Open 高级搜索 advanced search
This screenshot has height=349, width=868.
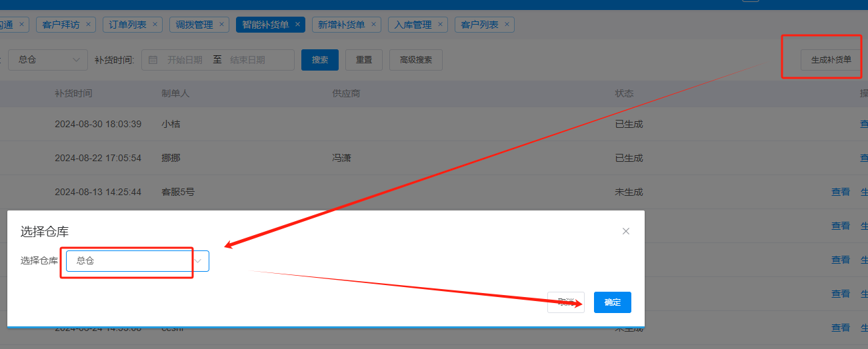tap(416, 60)
